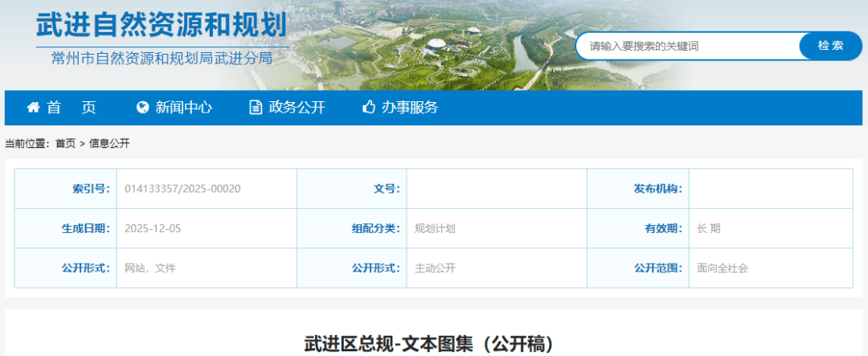Viewport: 868px width, 356px height.
Task: Click the house icon in the navigation bar
Action: click(x=33, y=108)
